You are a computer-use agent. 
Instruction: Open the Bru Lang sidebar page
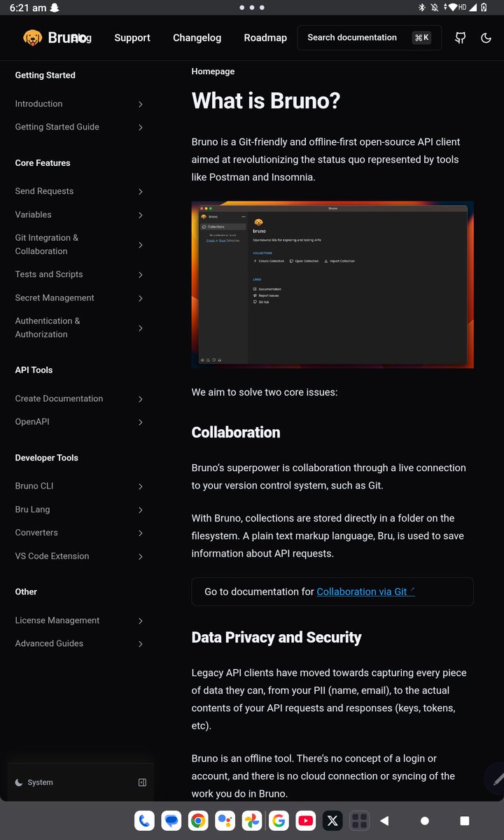[32, 510]
